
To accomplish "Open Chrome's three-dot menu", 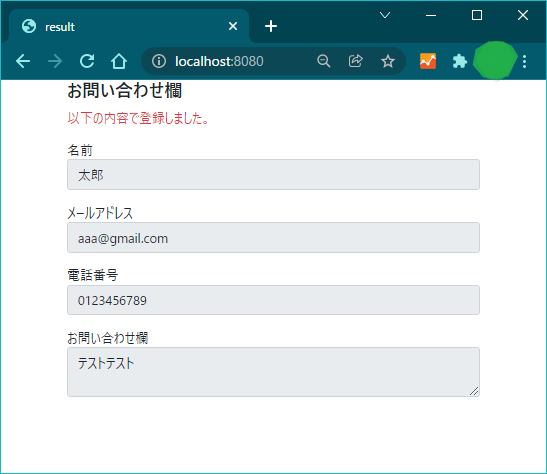I will (x=524, y=61).
